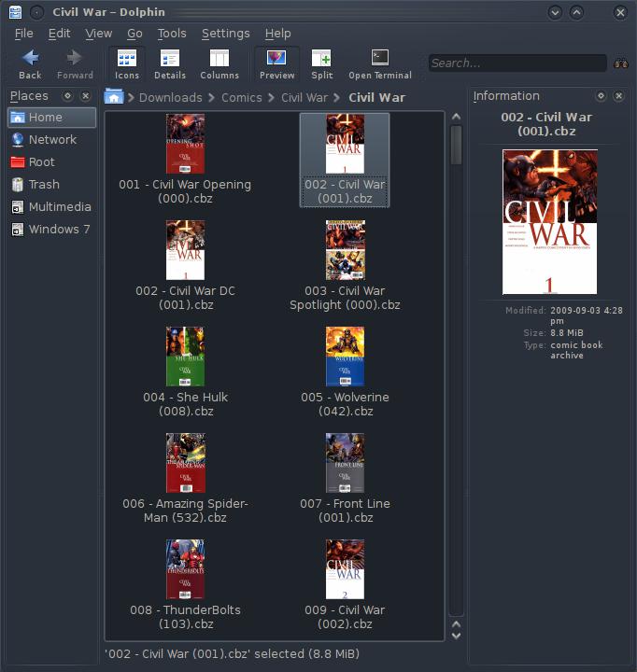This screenshot has width=637, height=672.
Task: Select 009 - Civil War (002).cbz thumbnail
Action: 345,569
